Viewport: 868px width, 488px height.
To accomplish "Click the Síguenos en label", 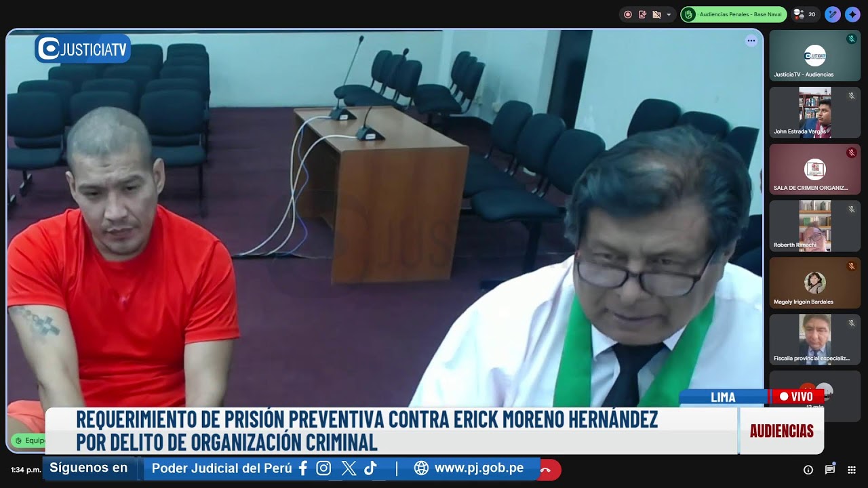I will (x=89, y=468).
